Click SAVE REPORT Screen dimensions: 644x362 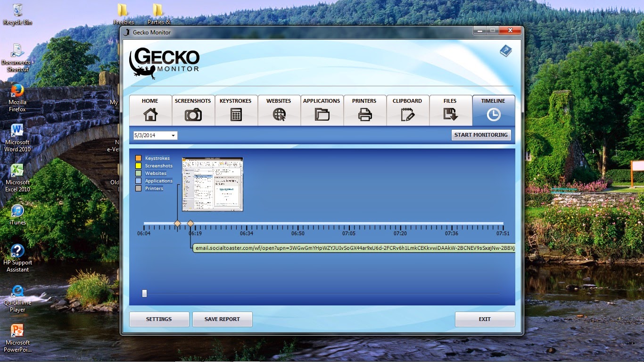click(222, 319)
